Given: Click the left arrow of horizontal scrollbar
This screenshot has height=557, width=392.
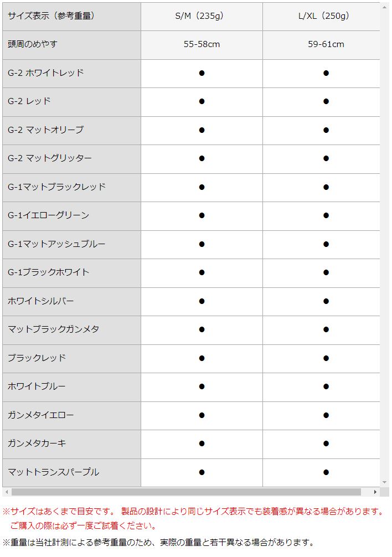Looking at the screenshot, I should pos(7,492).
